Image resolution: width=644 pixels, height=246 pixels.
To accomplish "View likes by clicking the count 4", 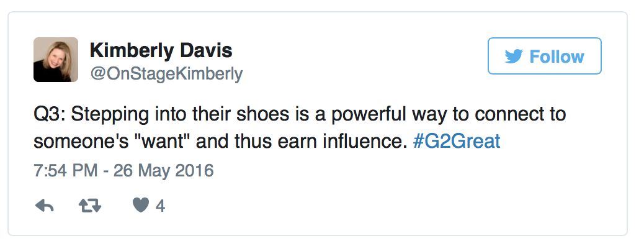I will 161,206.
